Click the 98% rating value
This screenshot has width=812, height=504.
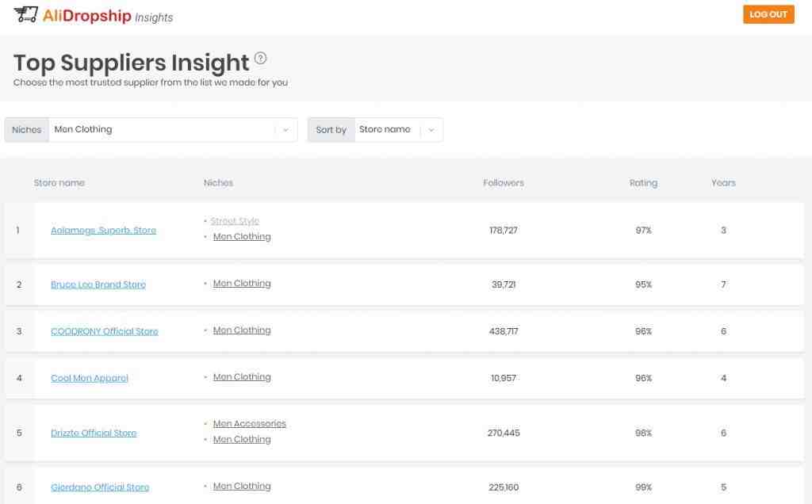644,433
